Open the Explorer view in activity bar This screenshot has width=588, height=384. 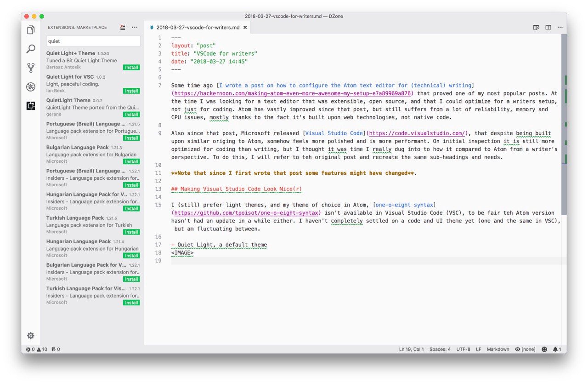[x=31, y=30]
